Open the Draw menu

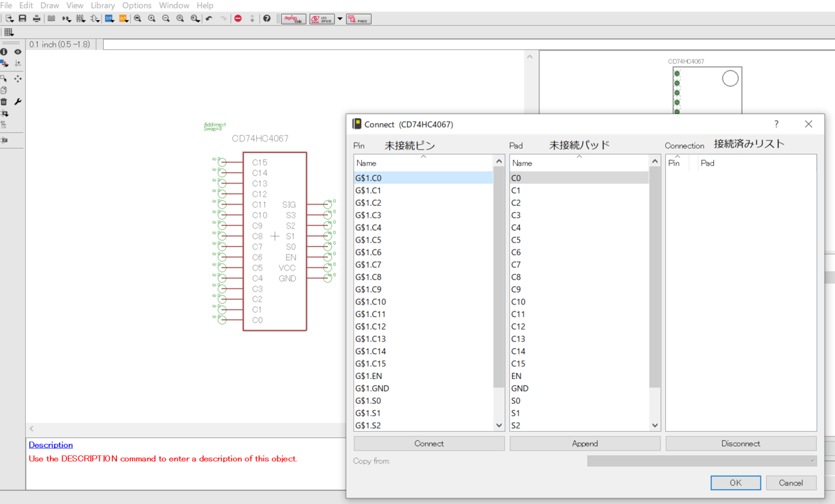point(50,6)
